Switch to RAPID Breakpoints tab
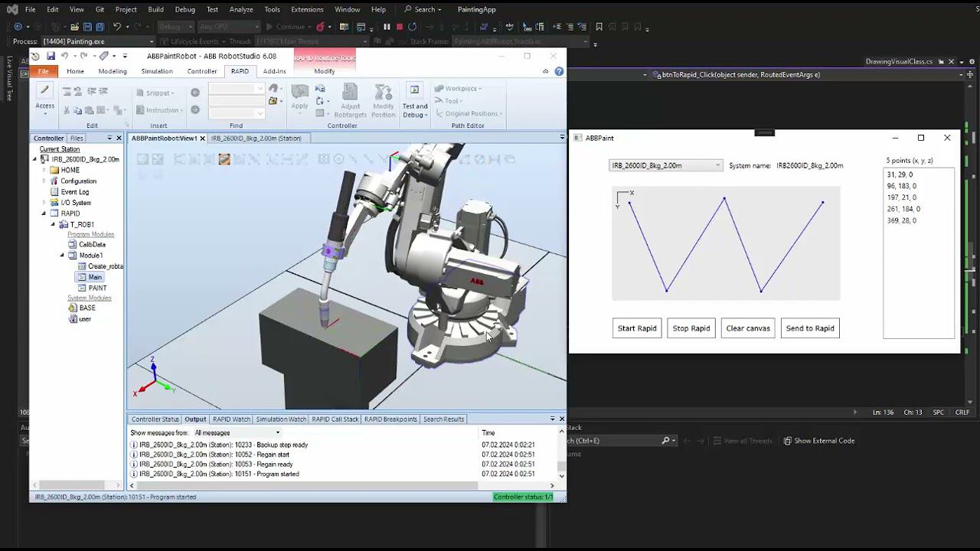Image resolution: width=980 pixels, height=551 pixels. 390,419
